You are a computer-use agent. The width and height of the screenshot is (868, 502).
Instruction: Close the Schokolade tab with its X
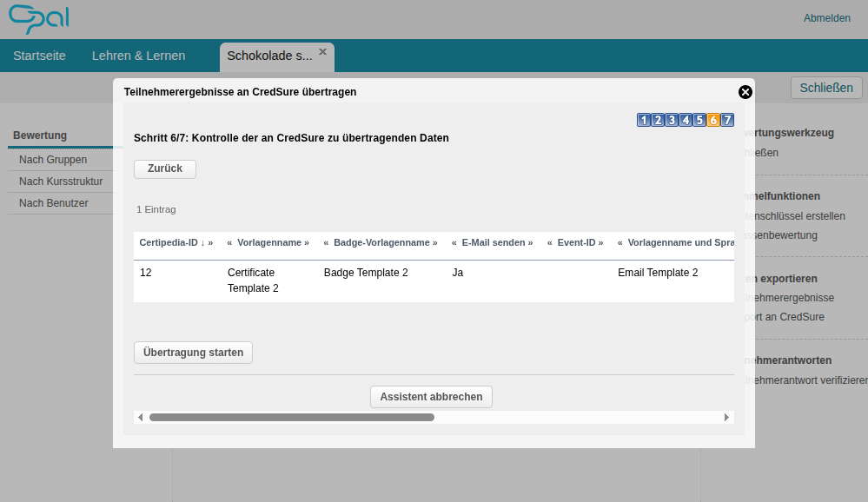322,51
